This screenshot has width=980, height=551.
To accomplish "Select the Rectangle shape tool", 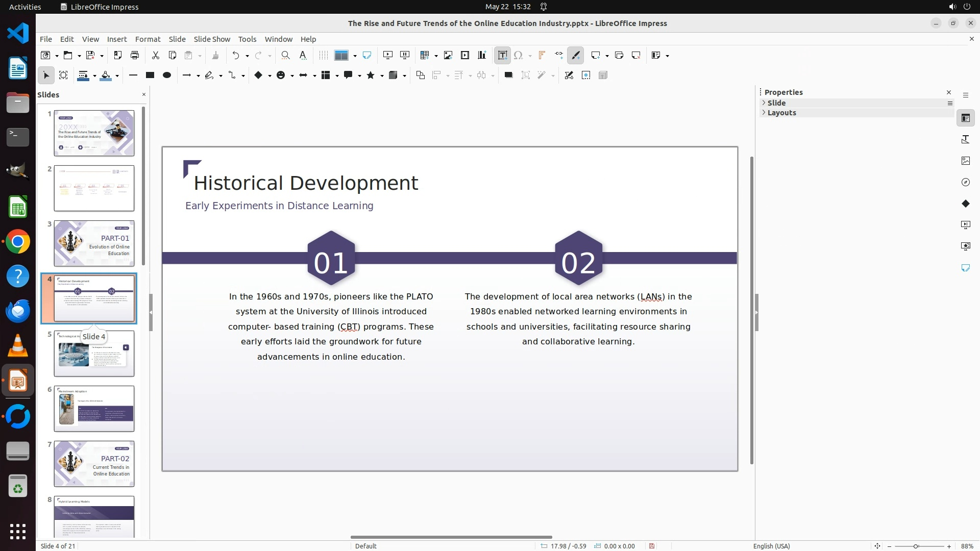I will 150,75.
